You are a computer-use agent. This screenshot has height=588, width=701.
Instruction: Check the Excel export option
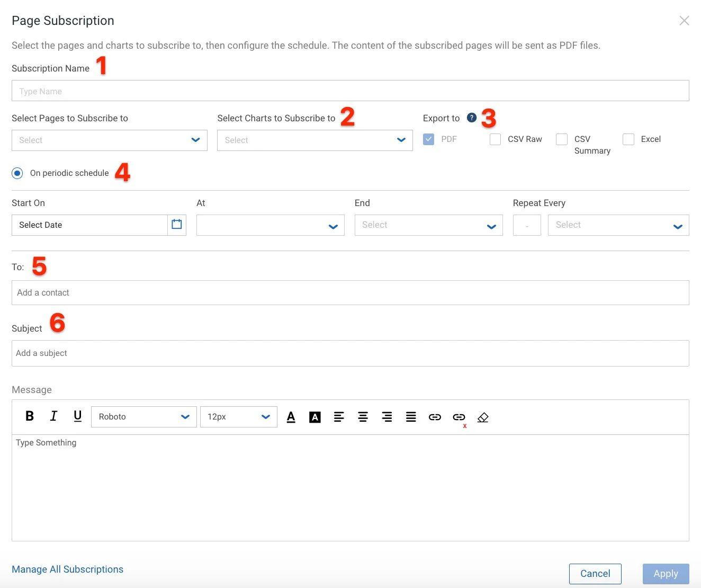click(628, 139)
